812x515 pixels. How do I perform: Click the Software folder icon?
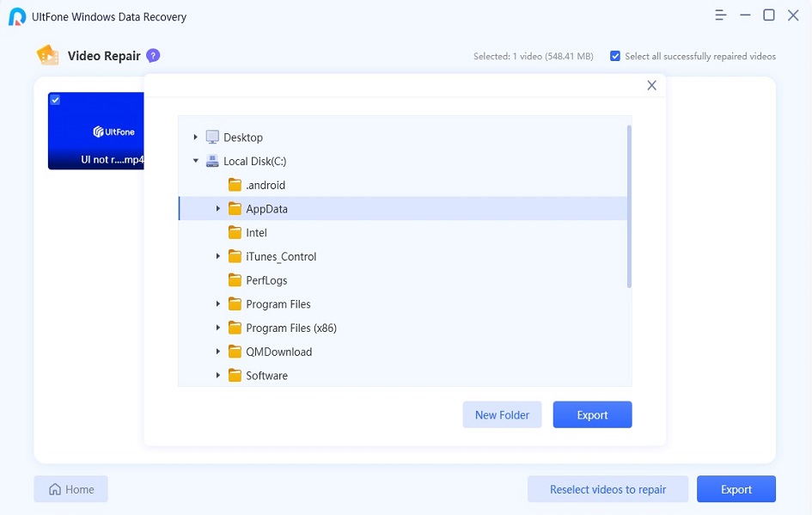coord(235,375)
